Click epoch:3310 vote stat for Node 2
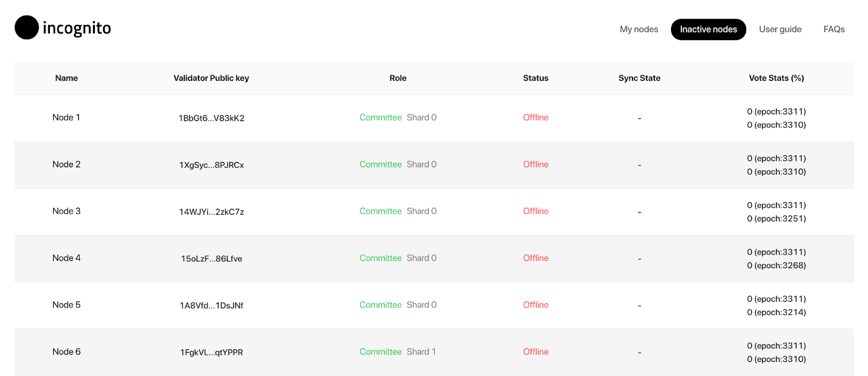This screenshot has height=376, width=868. click(776, 172)
